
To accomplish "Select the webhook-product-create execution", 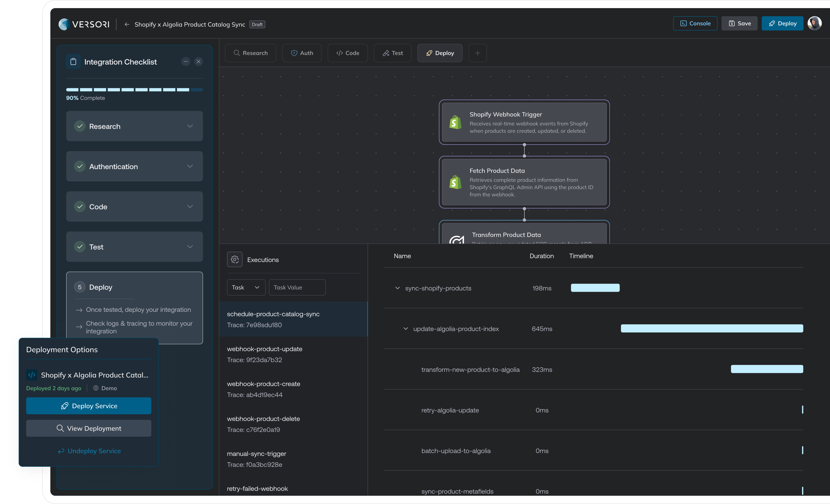I will [x=293, y=389].
